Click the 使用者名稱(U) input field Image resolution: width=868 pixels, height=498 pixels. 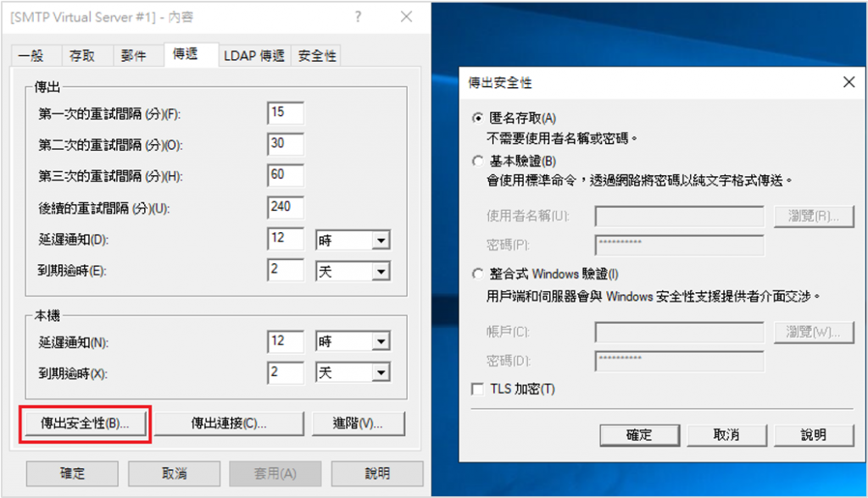coord(679,216)
